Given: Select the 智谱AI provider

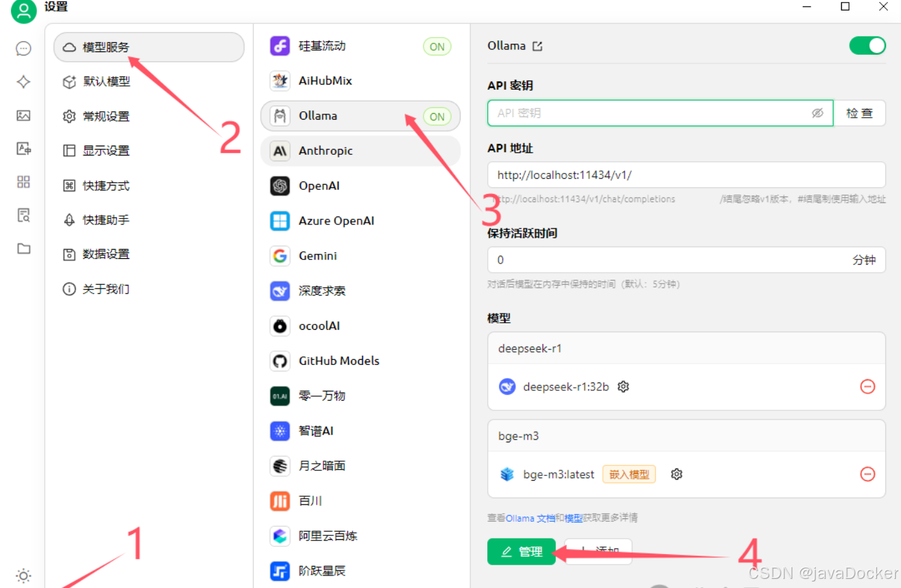Looking at the screenshot, I should point(360,431).
